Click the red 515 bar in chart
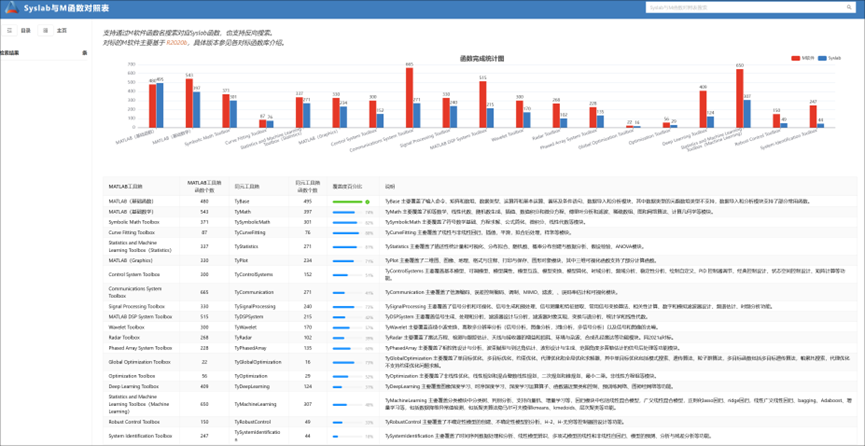Image resolution: width=865 pixels, height=446 pixels. click(x=483, y=104)
